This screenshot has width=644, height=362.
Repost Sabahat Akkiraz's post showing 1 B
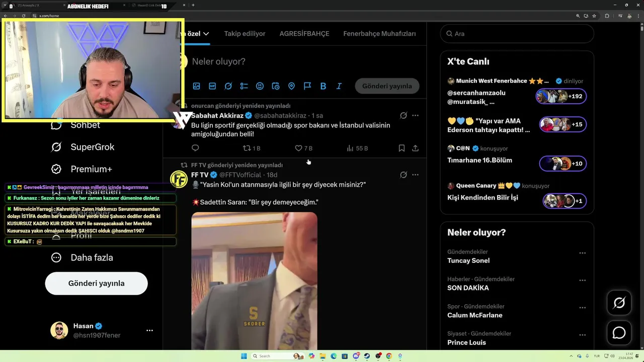coord(251,148)
